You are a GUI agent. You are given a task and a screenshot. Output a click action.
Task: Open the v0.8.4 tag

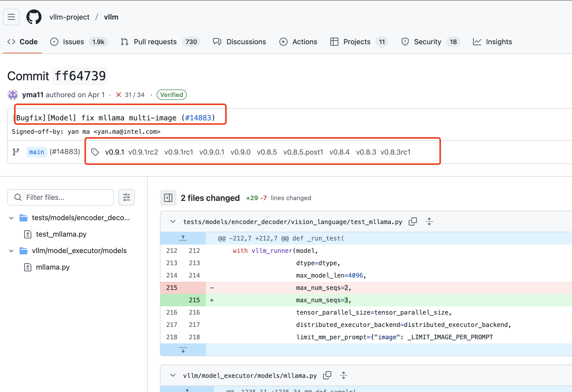pos(339,152)
